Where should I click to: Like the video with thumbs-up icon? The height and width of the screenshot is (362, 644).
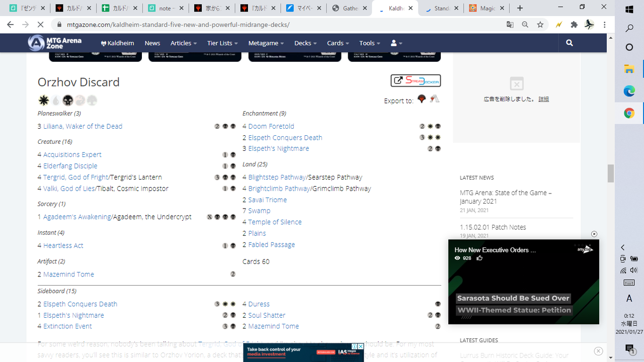pyautogui.click(x=479, y=258)
